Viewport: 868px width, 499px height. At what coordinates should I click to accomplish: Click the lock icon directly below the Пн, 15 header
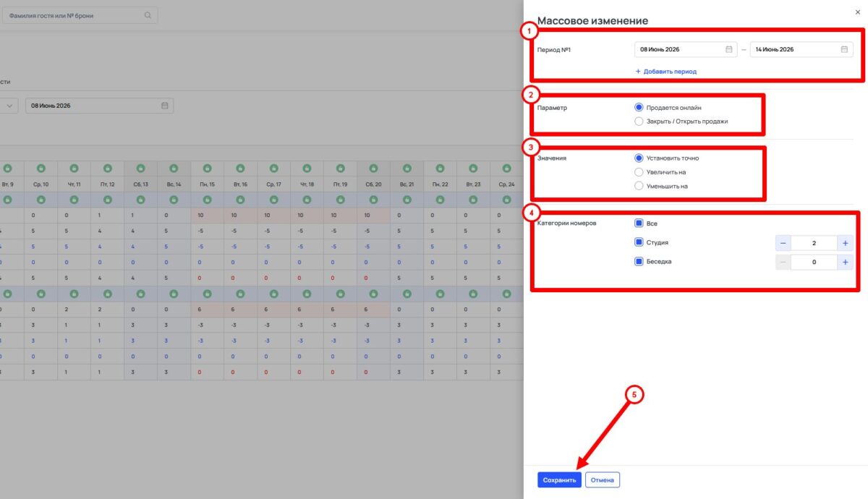click(208, 200)
